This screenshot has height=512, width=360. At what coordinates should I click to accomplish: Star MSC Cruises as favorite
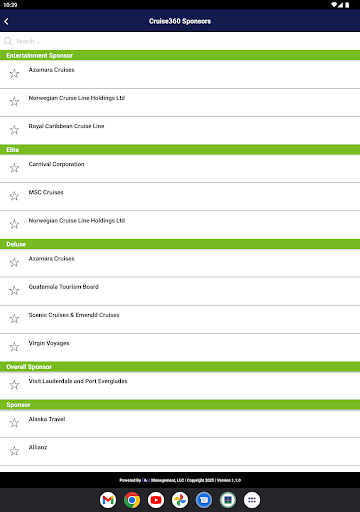point(14,196)
